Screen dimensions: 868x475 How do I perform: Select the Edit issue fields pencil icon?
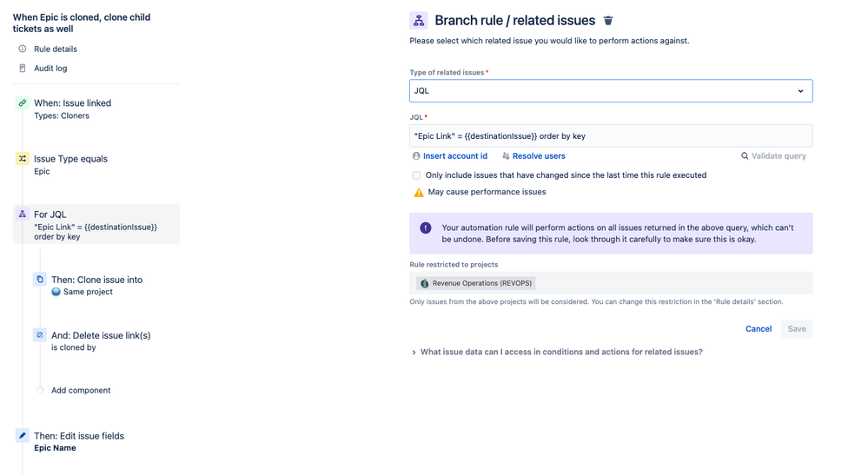click(x=22, y=436)
